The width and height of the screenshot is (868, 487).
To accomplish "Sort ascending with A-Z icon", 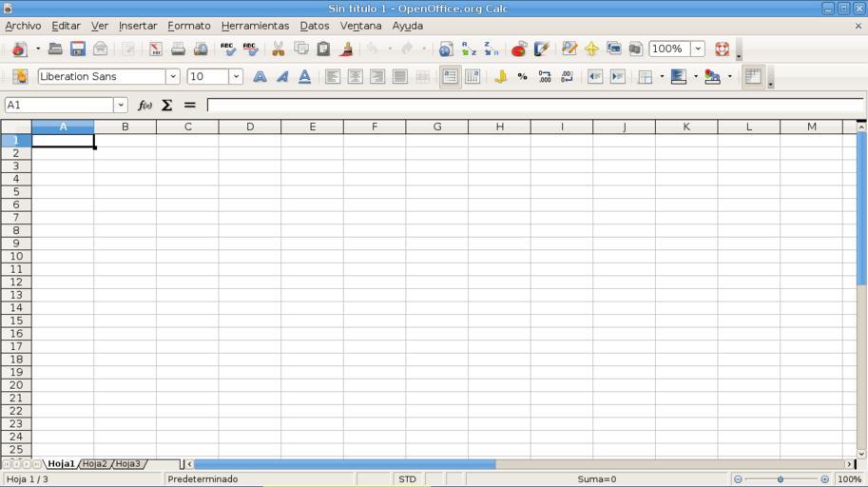I will tap(469, 49).
